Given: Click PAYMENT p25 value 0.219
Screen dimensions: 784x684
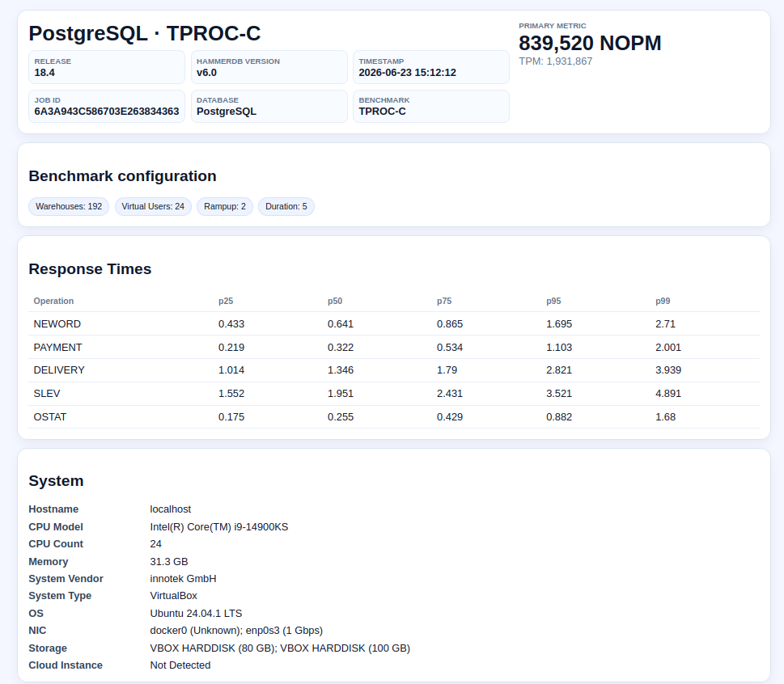Looking at the screenshot, I should click(231, 347).
